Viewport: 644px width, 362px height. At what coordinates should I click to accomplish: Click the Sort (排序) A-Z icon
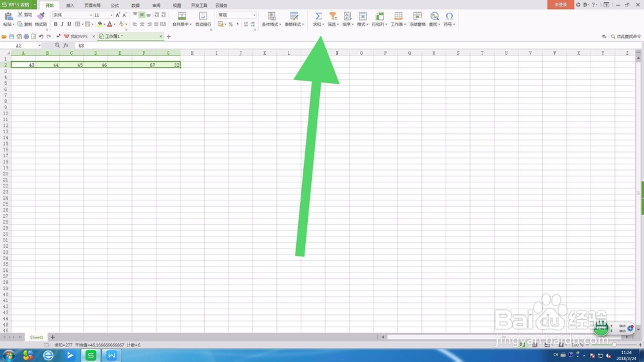(348, 16)
